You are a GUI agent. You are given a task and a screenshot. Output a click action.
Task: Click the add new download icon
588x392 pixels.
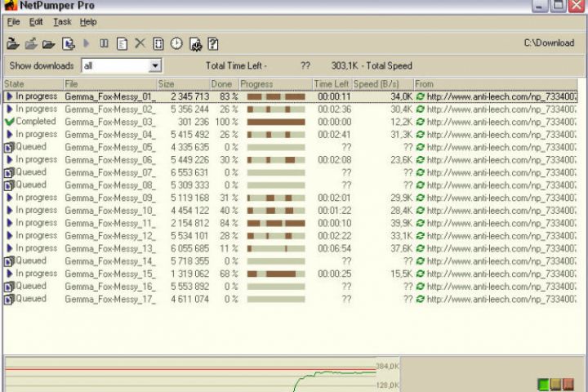69,44
